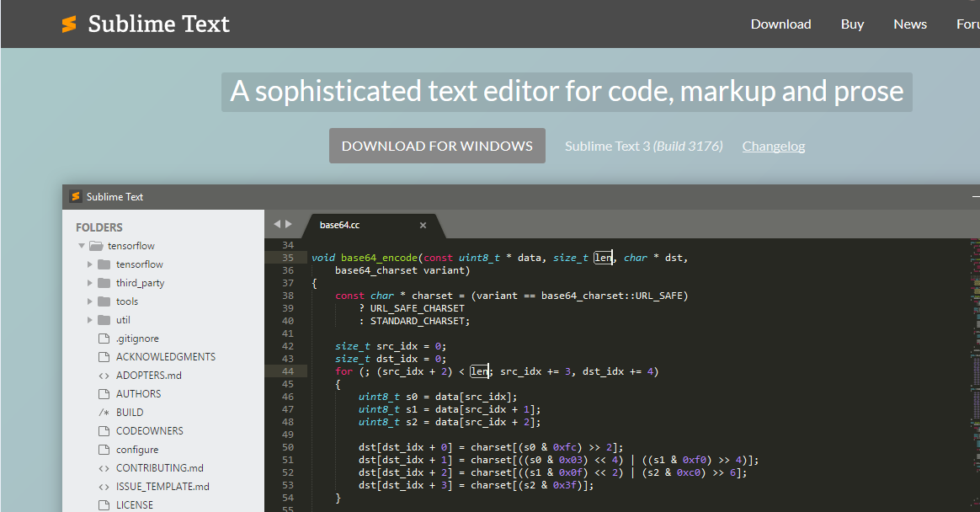Open the BUILD file name in sidebar
This screenshot has width=980, height=512.
tap(130, 413)
